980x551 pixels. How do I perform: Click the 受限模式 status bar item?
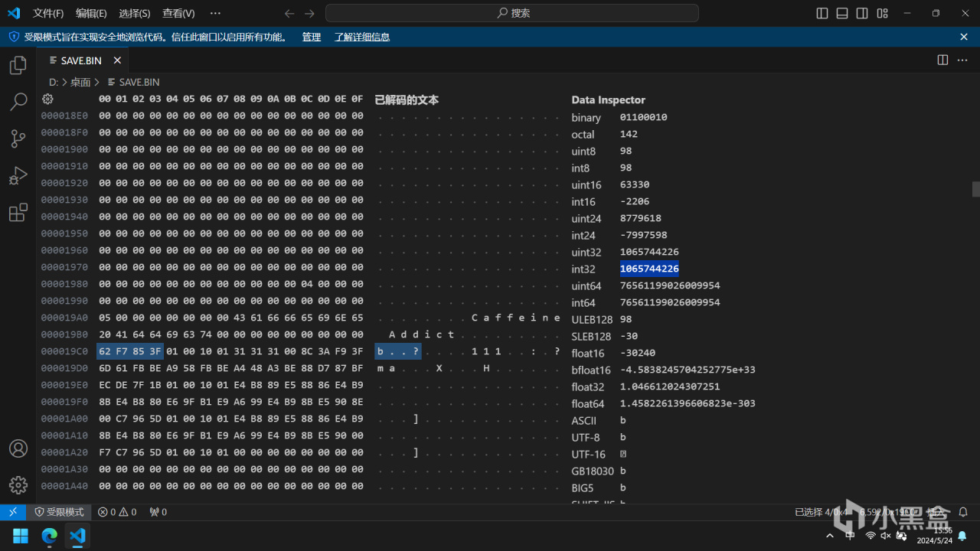[60, 512]
